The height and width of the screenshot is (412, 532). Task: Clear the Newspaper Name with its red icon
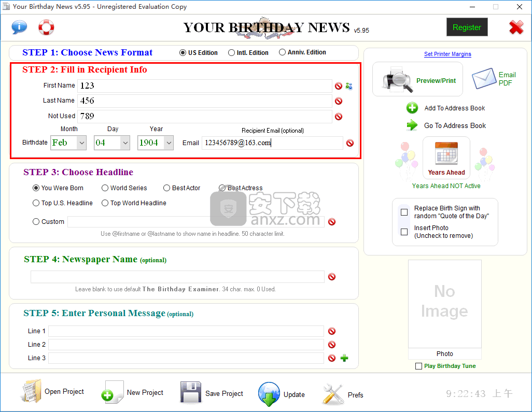[x=332, y=277]
